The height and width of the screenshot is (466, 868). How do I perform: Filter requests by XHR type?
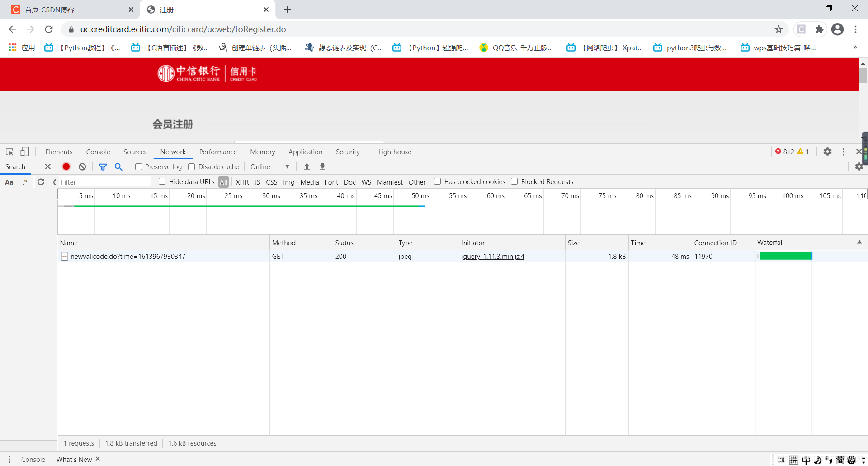pos(242,182)
